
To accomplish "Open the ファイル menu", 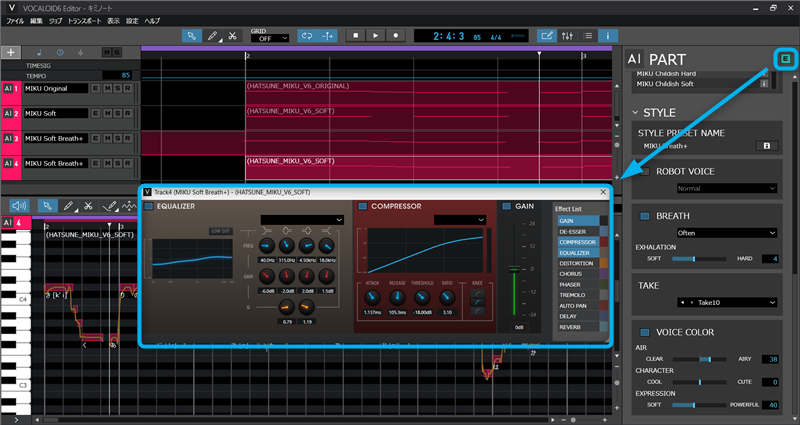I will (x=15, y=21).
